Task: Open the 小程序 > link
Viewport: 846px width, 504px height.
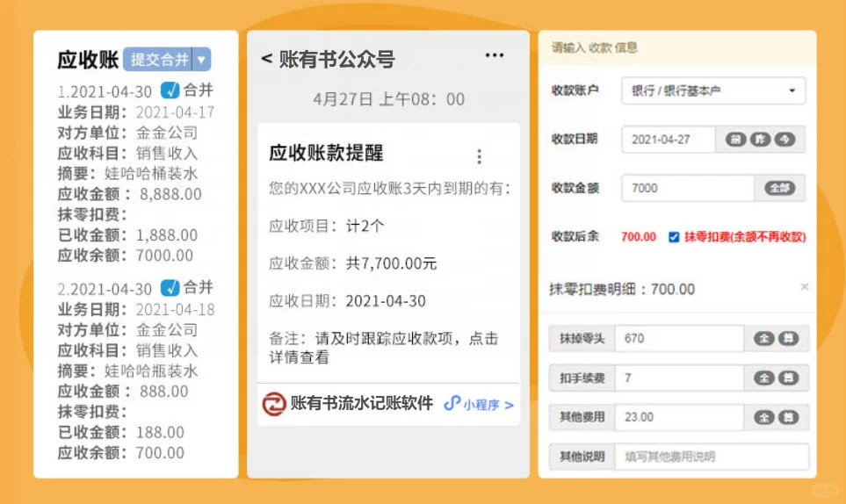Action: pyautogui.click(x=479, y=404)
